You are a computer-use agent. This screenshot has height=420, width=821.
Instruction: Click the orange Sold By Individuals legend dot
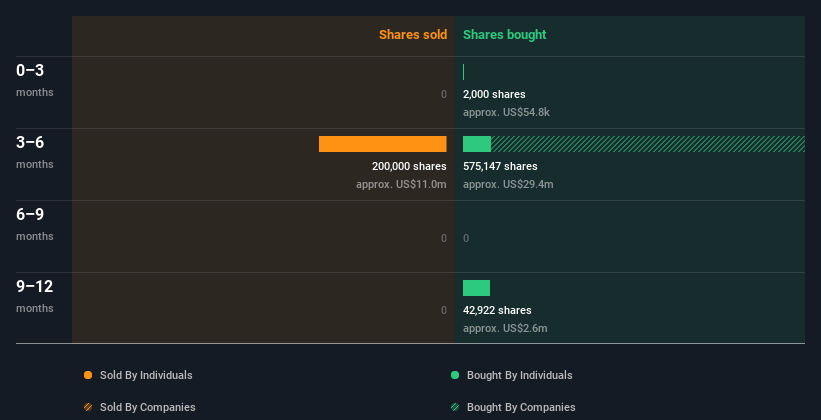[x=88, y=375]
